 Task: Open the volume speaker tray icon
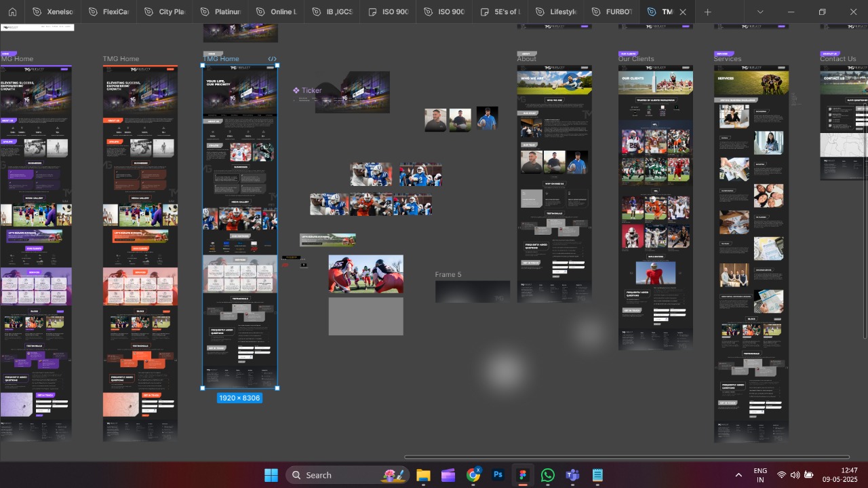795,475
